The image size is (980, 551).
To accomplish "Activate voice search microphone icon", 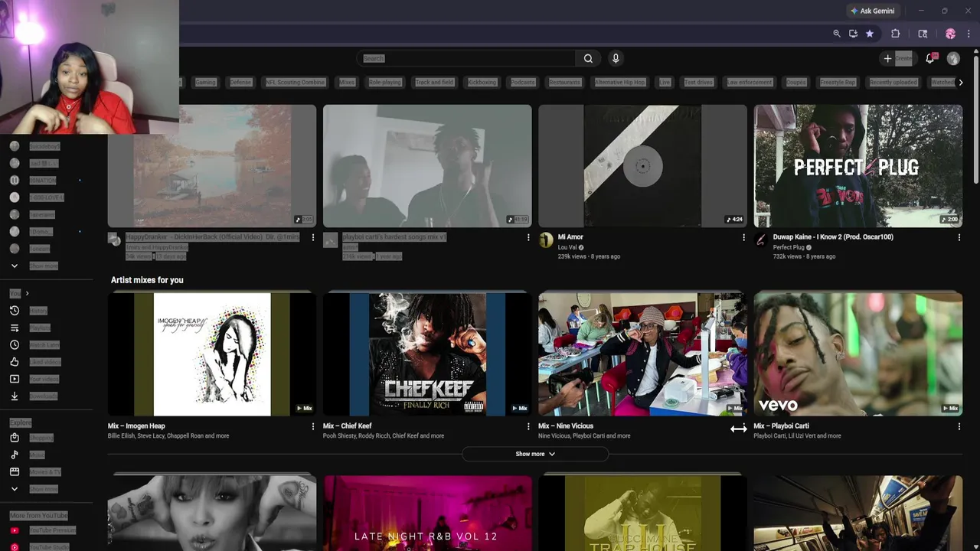I will [x=616, y=58].
